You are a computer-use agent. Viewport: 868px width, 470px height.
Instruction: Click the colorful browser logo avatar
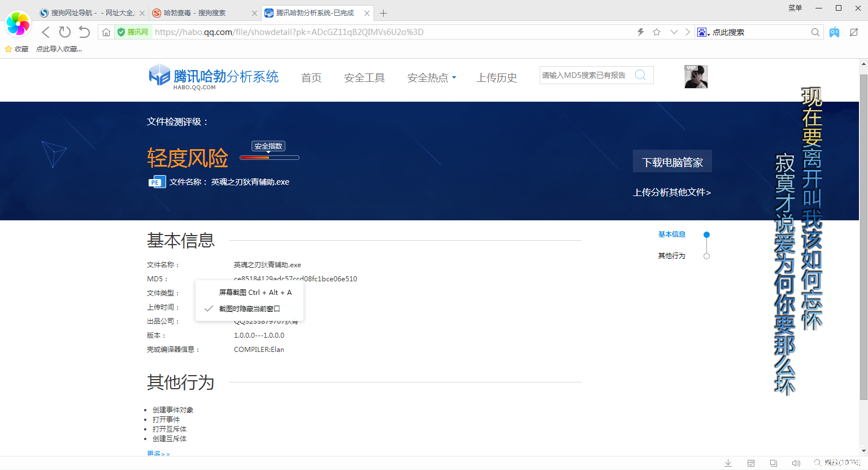point(18,24)
